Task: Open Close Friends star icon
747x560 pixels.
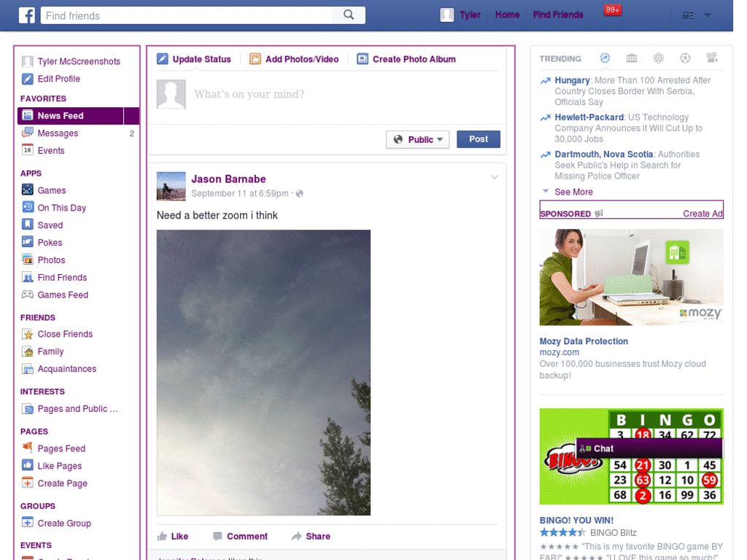Action: pyautogui.click(x=28, y=334)
